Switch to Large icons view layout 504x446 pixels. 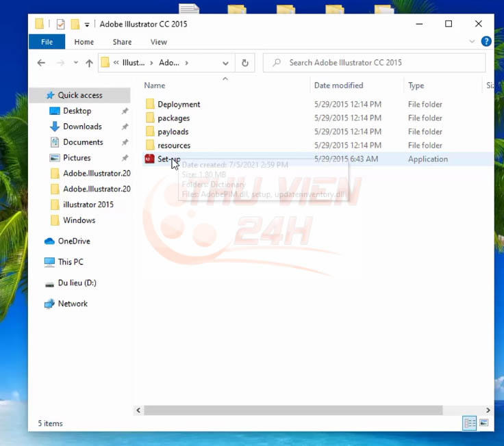point(483,423)
